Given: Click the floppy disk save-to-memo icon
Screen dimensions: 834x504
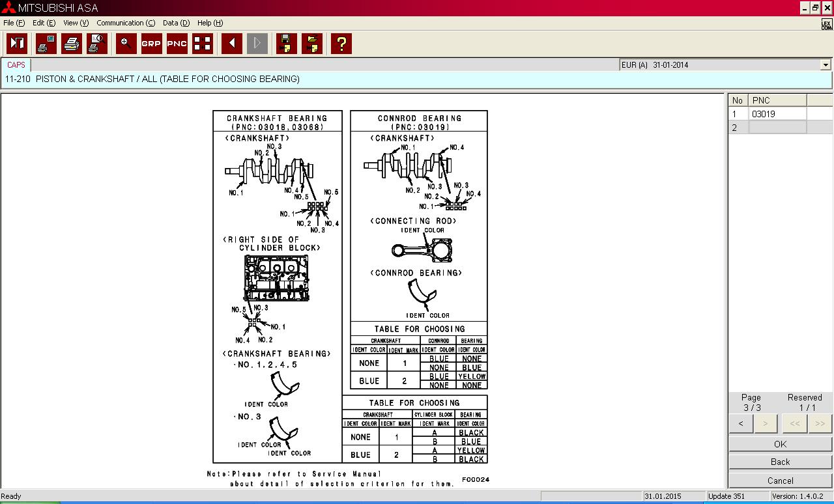Looking at the screenshot, I should pos(285,44).
